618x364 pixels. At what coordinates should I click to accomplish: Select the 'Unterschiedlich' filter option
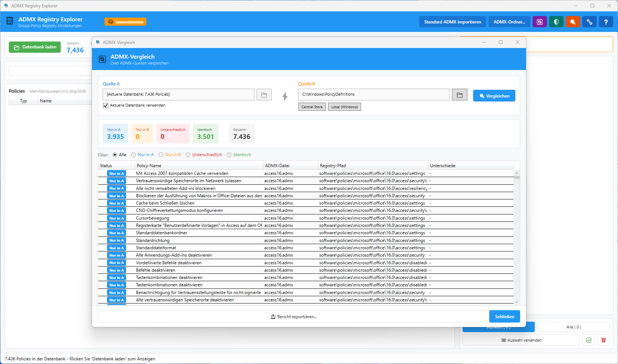(188, 155)
